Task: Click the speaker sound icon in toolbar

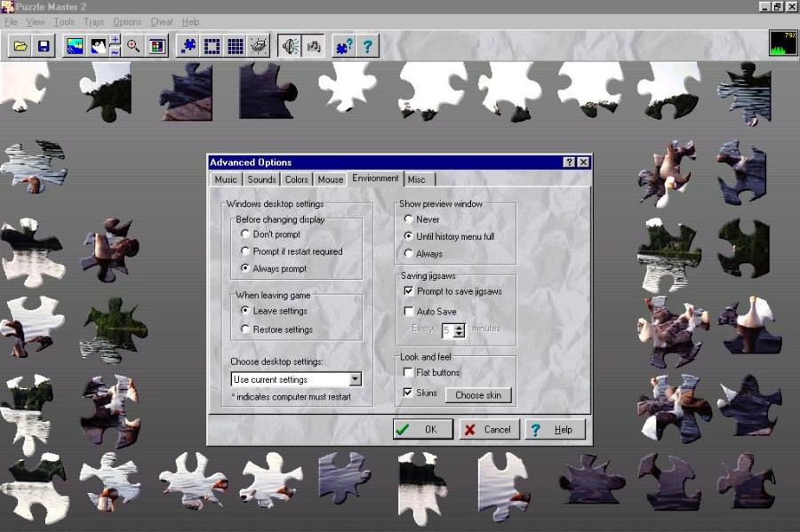Action: (290, 46)
